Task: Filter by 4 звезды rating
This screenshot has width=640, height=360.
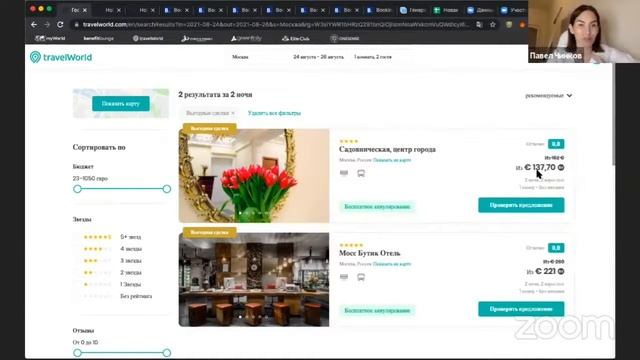Action: [113, 249]
